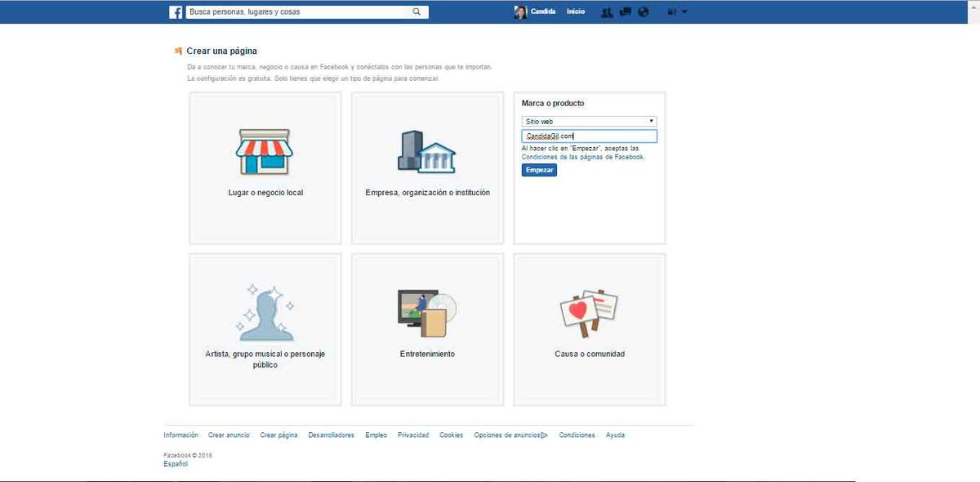Screen dimensions: 980x482
Task: Open the Español language selector
Action: 176,464
